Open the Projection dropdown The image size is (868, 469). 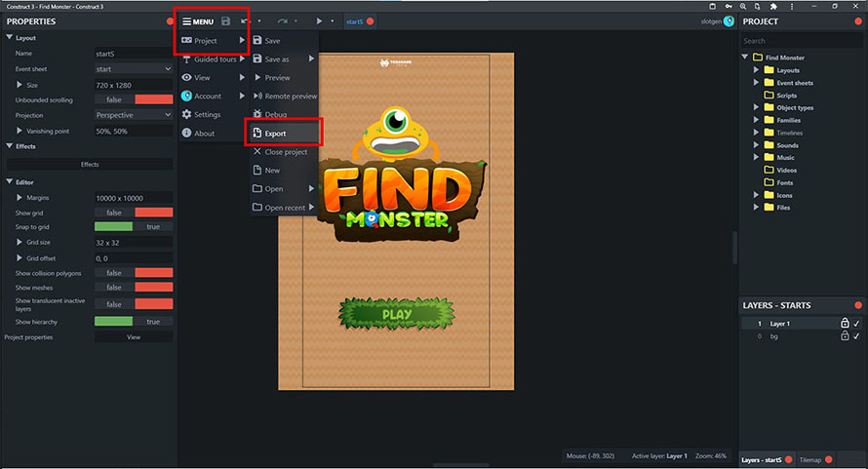click(x=134, y=115)
